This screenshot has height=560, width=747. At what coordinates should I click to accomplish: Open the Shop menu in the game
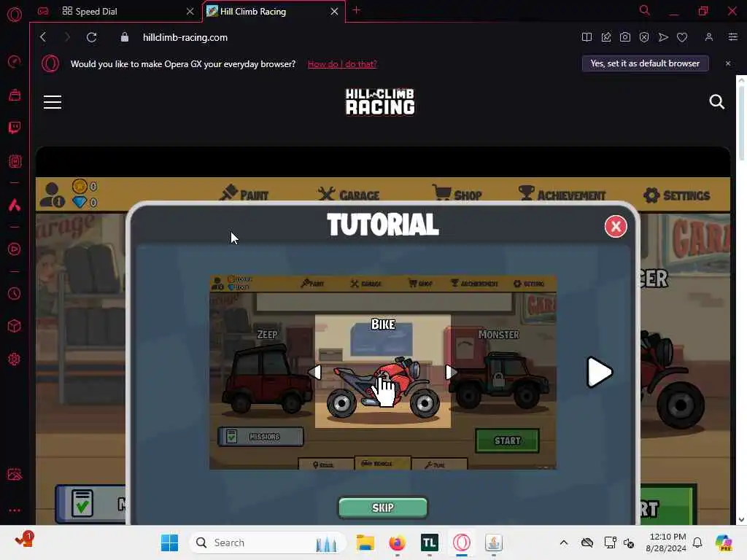(x=457, y=194)
